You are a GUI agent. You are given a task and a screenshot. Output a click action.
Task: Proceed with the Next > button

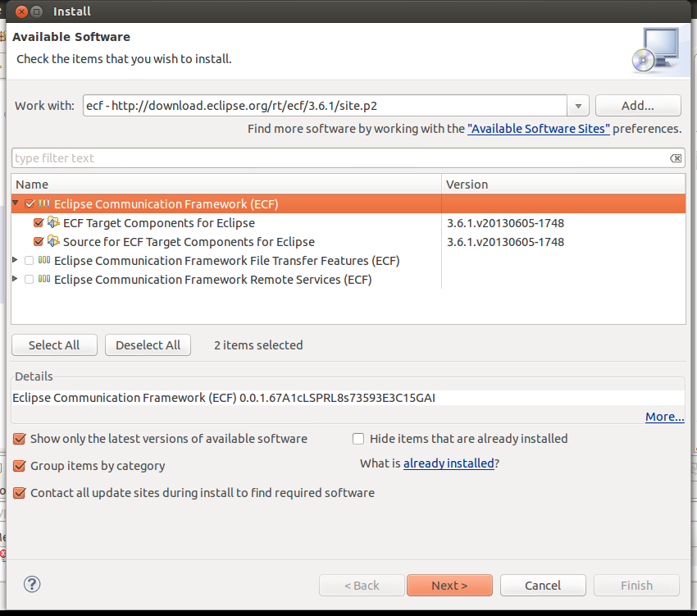tap(449, 586)
